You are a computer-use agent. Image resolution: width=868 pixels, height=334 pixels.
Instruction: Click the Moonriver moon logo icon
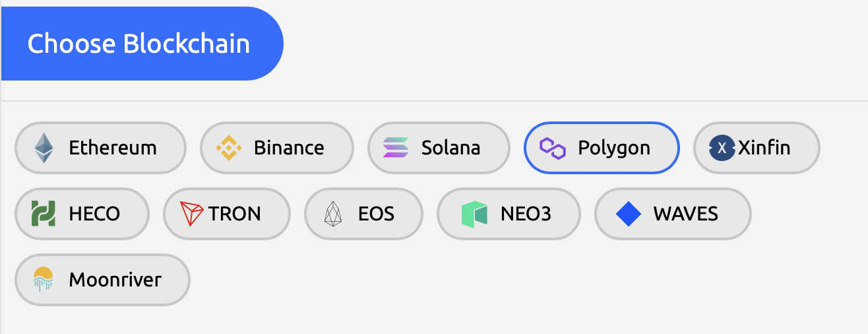44,280
